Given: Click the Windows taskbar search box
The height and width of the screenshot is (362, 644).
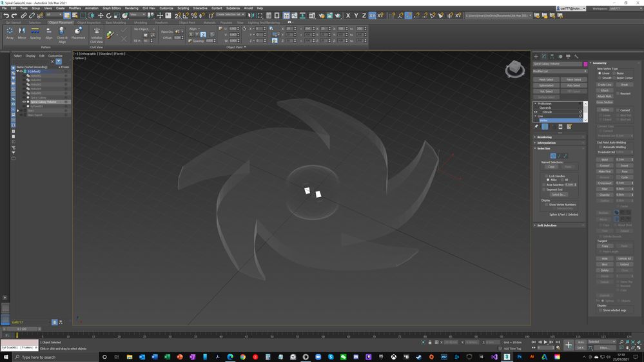Looking at the screenshot, I should [x=55, y=357].
